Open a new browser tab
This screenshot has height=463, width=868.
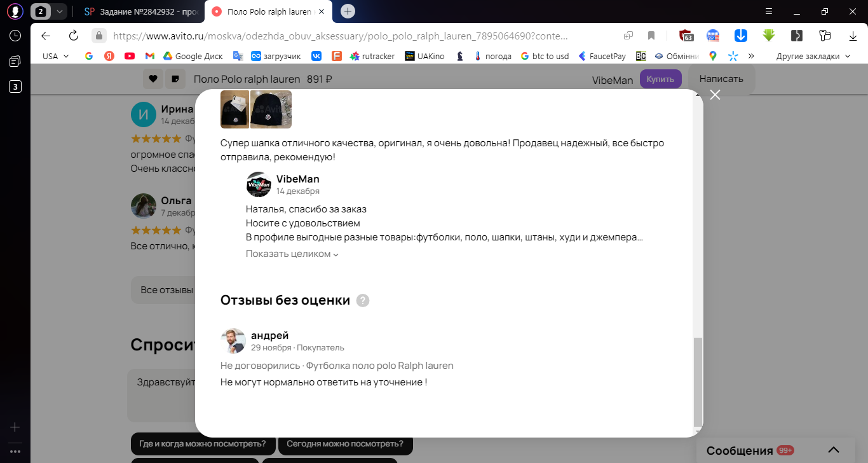click(348, 11)
